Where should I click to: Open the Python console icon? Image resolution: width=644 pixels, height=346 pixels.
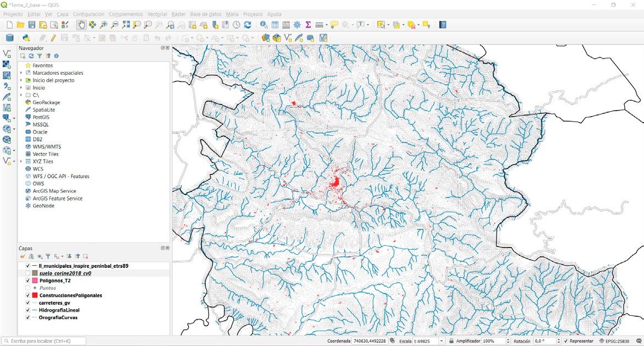(26, 38)
